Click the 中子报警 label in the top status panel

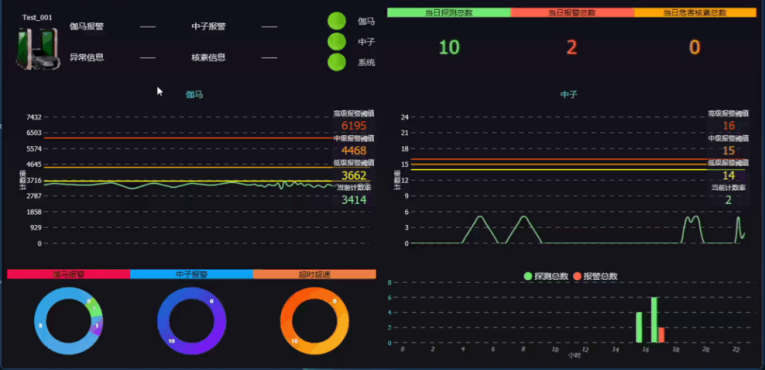(x=208, y=26)
